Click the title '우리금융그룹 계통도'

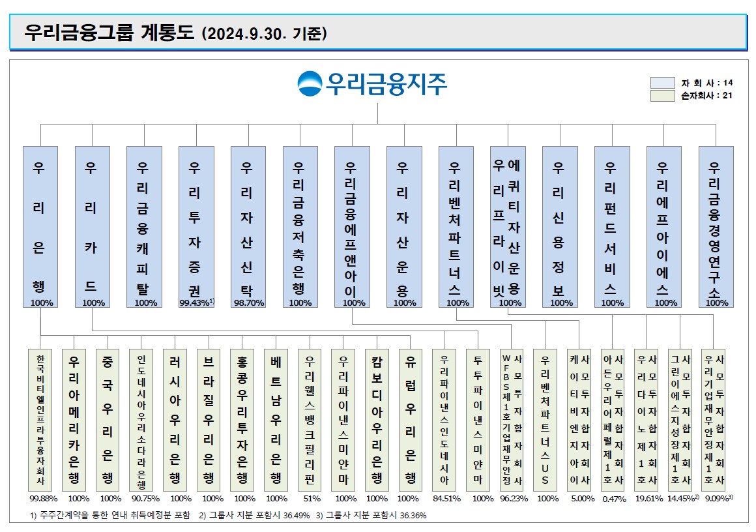pos(109,33)
